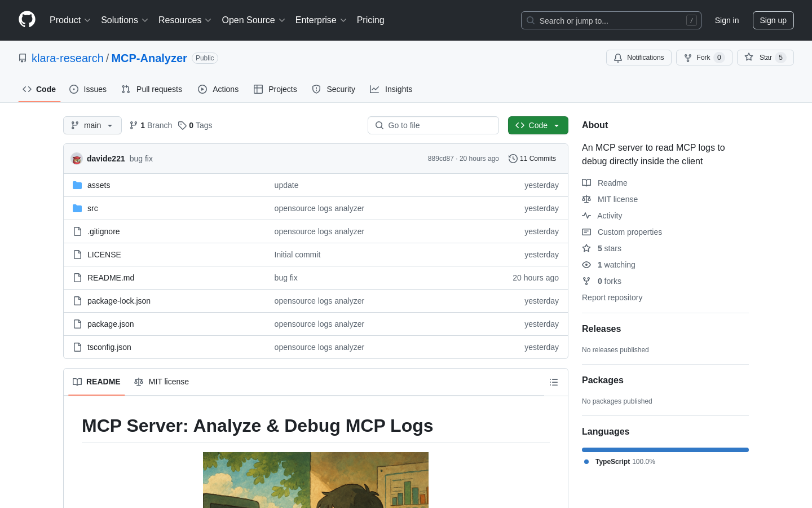Click davide221's avatar image
This screenshot has height=508, width=812.
pyautogui.click(x=77, y=159)
